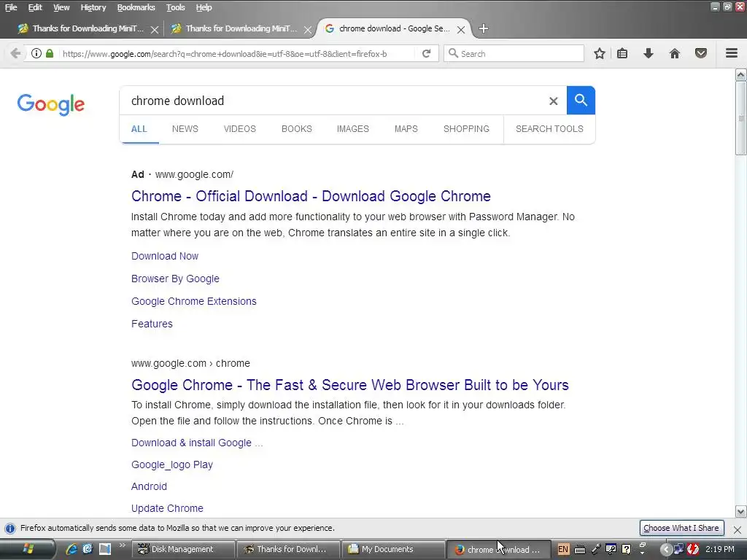747x560 pixels.
Task: Reload the current page
Action: 426,53
